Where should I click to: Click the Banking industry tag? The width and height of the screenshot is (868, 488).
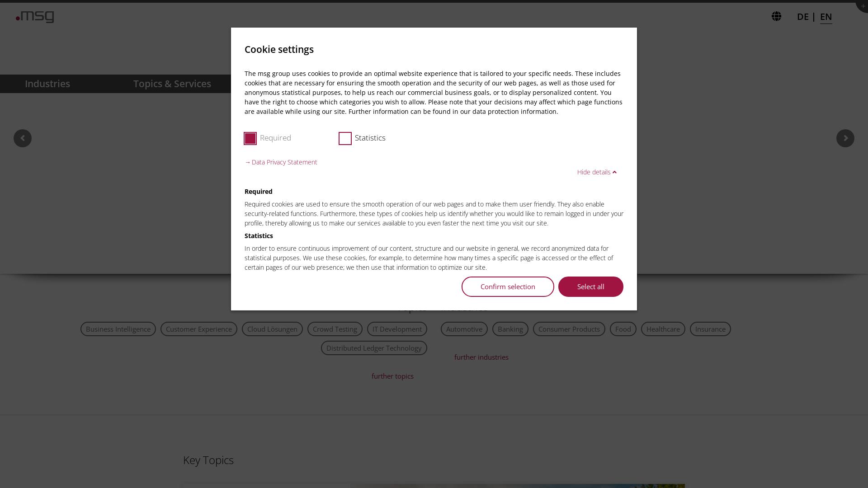tap(510, 329)
